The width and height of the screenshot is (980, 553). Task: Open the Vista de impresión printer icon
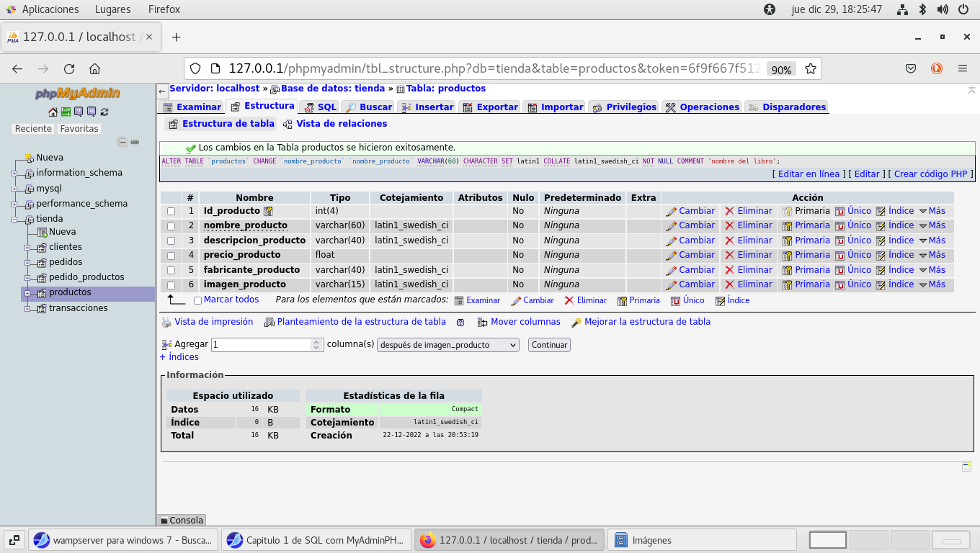click(166, 323)
